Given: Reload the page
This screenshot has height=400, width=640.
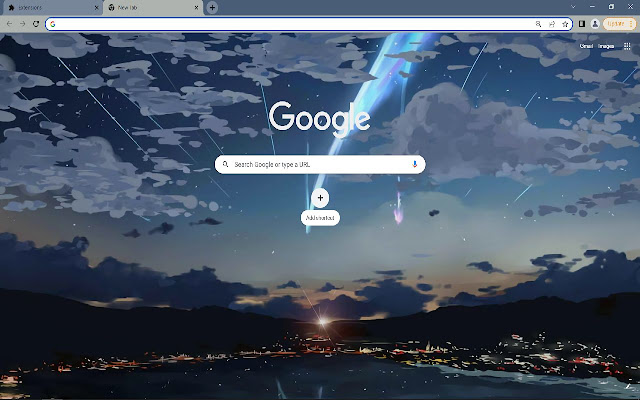Looking at the screenshot, I should coord(36,24).
